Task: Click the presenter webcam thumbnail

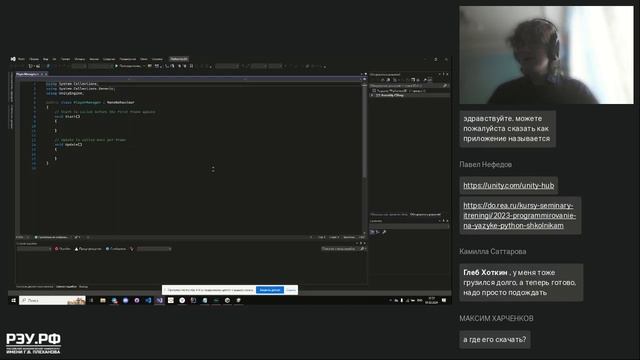Action: click(x=547, y=55)
